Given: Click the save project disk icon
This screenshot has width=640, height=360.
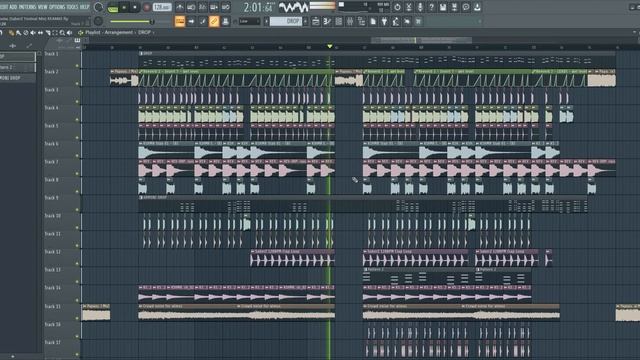Looking at the screenshot, I should pos(443,7).
